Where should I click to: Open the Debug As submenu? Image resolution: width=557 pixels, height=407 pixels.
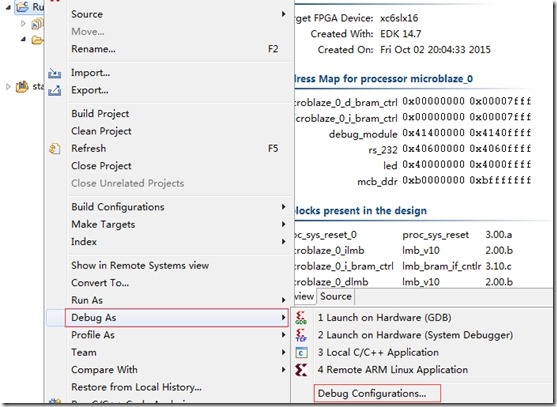click(176, 318)
